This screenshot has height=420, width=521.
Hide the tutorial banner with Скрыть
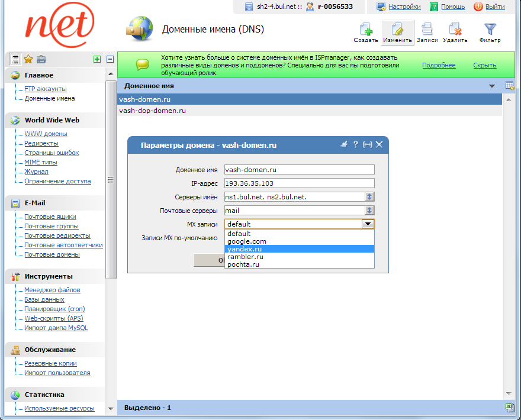[x=484, y=65]
